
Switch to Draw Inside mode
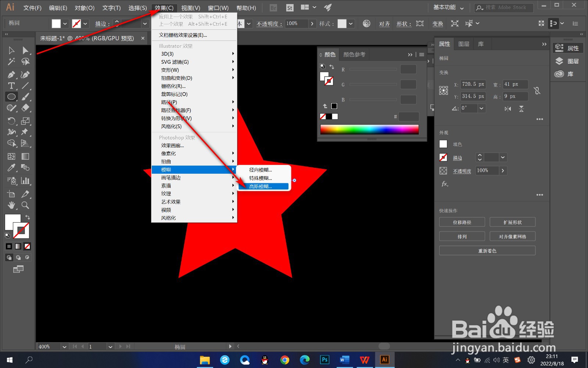click(x=27, y=258)
